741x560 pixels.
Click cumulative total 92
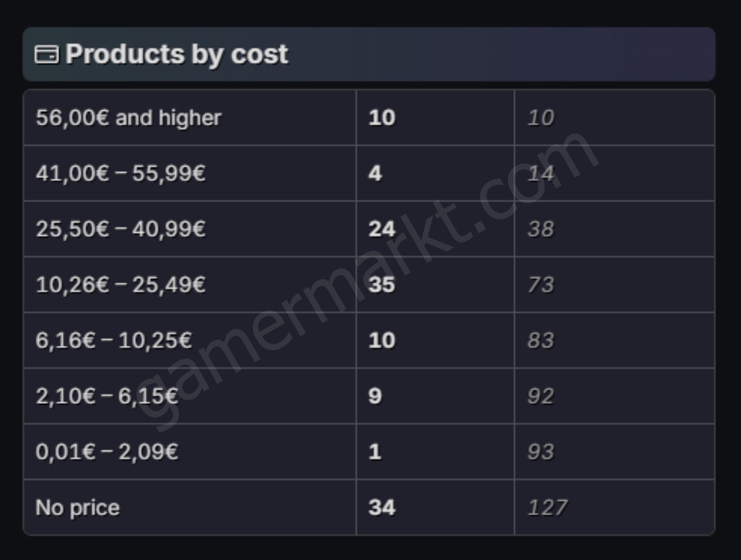541,396
